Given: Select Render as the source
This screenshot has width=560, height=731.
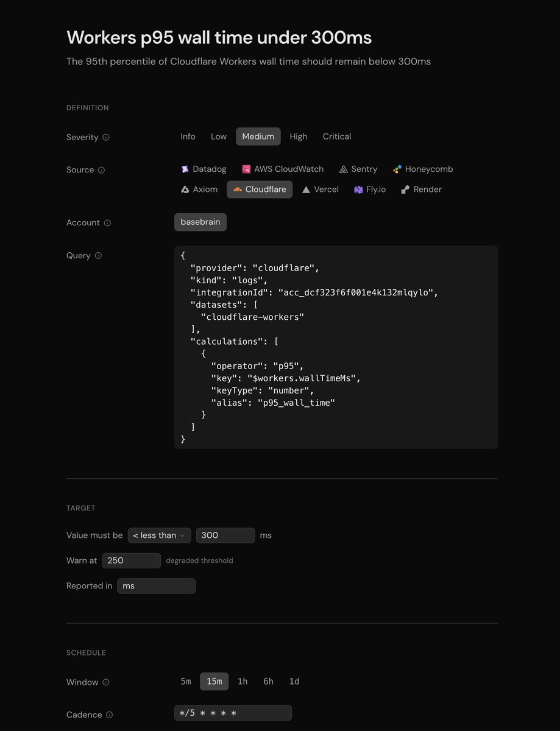Looking at the screenshot, I should click(x=422, y=189).
